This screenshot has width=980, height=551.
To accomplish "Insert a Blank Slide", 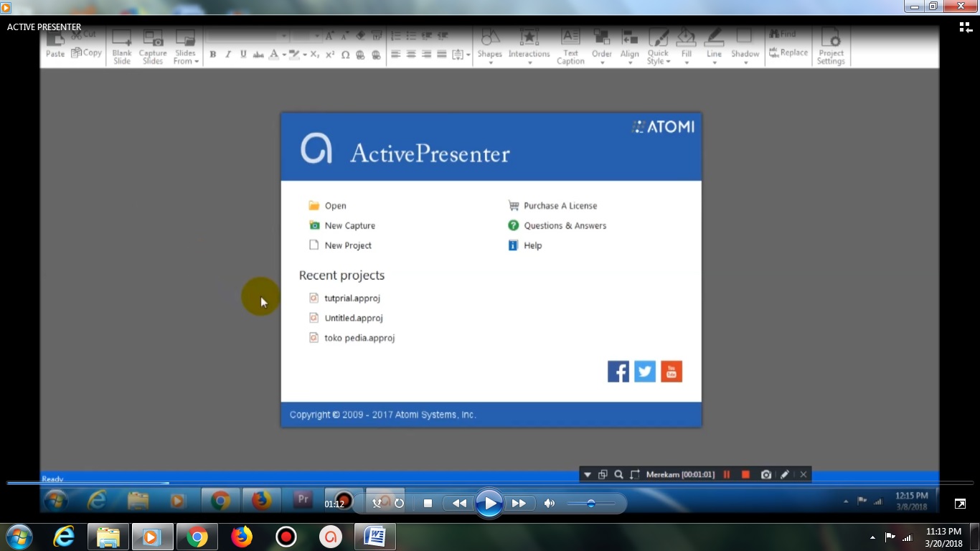I will tap(122, 47).
